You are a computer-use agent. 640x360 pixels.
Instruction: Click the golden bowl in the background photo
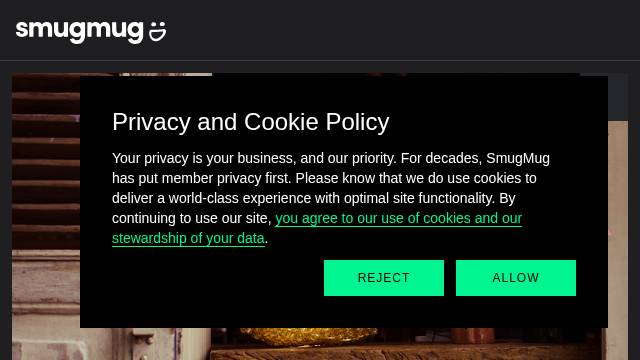(309, 336)
